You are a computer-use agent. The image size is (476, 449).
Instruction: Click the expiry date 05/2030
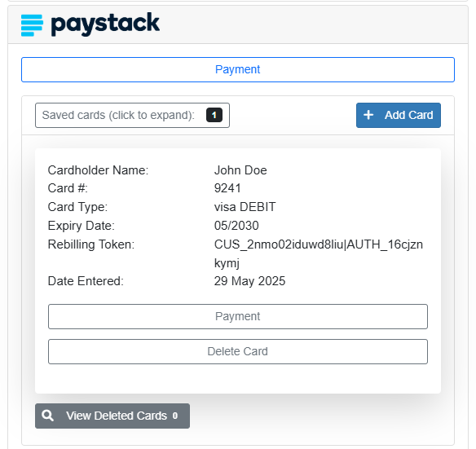click(236, 226)
